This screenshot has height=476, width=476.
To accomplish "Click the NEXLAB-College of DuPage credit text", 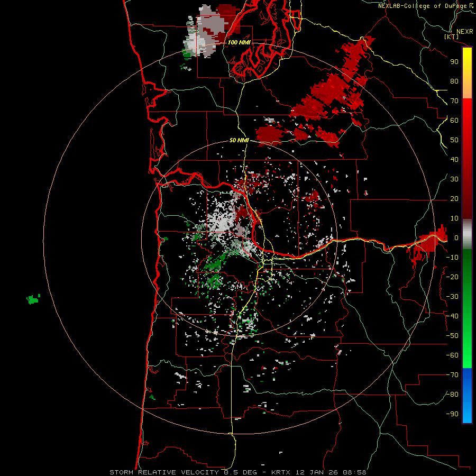I will coord(422,6).
